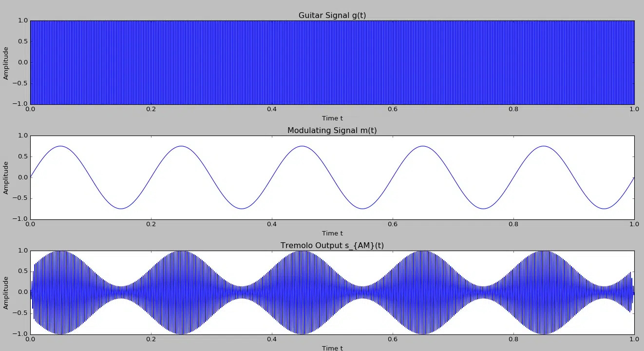Click the 0.8 x-axis tick of the Guitar Signal plot
The image size is (644, 351).
coord(513,109)
